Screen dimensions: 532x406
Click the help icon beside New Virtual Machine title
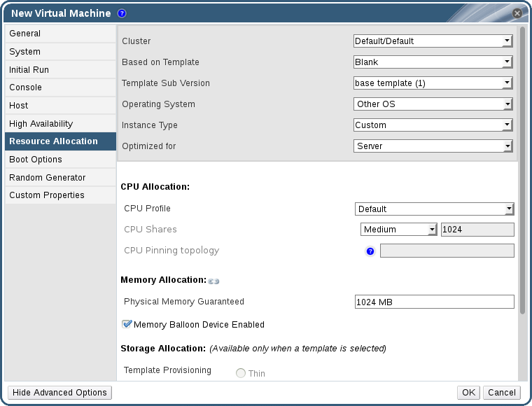(122, 13)
